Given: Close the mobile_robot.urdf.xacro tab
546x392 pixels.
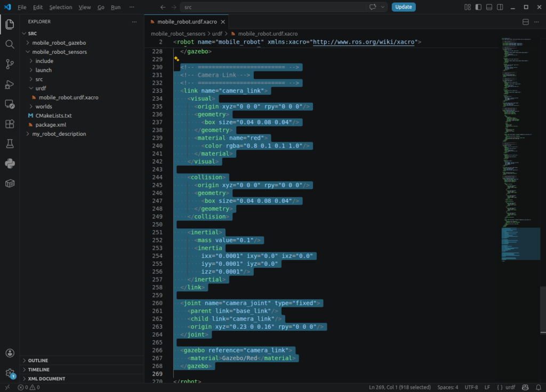Looking at the screenshot, I should [x=223, y=22].
